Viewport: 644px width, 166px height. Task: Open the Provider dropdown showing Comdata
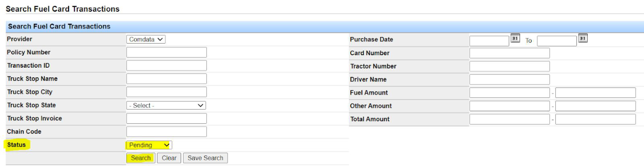pyautogui.click(x=146, y=39)
